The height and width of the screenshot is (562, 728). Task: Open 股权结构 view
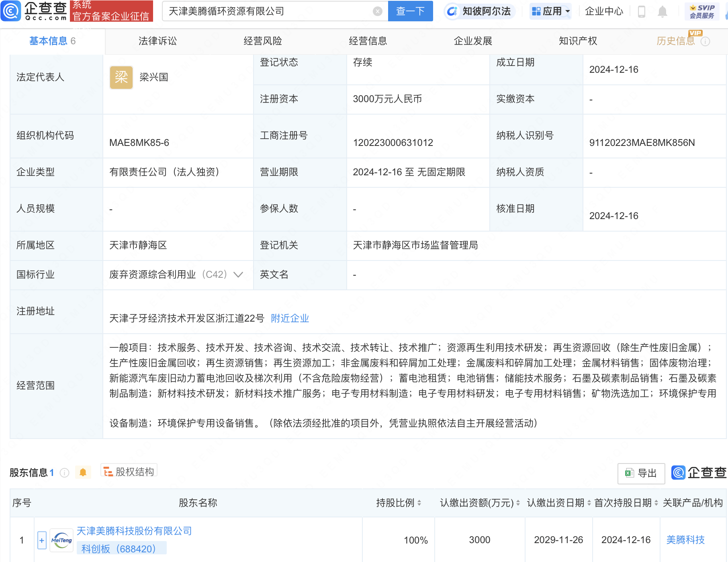[129, 472]
